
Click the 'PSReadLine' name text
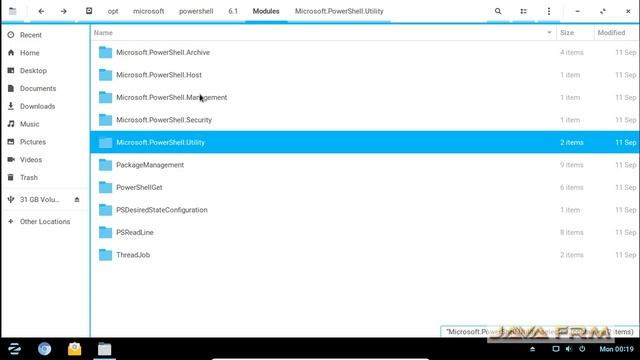[135, 232]
